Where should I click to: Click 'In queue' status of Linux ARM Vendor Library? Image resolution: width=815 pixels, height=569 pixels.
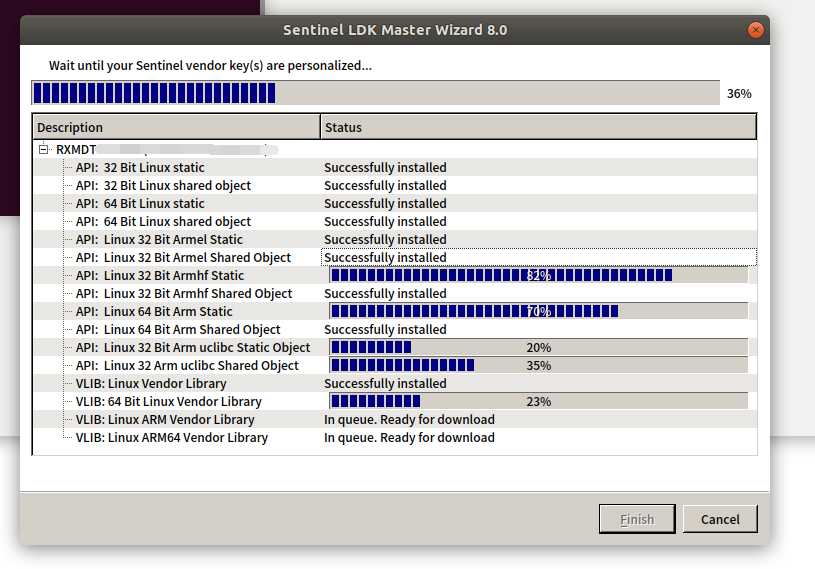(409, 419)
